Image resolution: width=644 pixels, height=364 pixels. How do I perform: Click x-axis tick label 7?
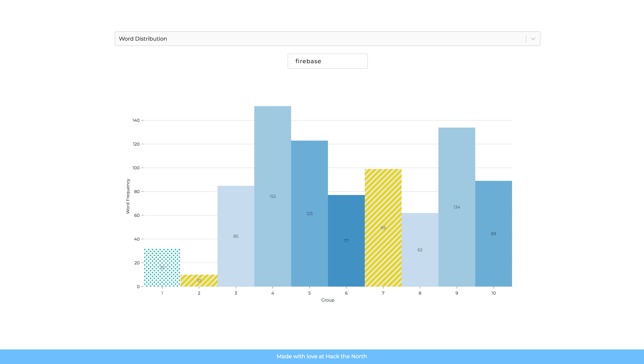coord(383,293)
